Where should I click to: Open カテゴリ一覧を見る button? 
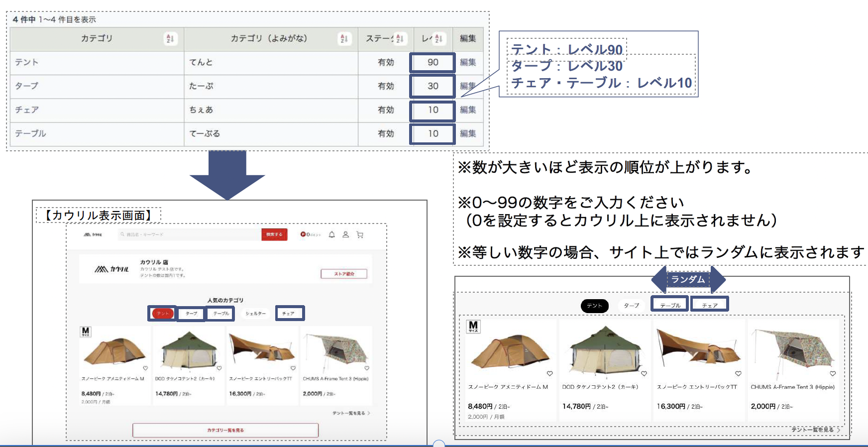[x=225, y=430]
